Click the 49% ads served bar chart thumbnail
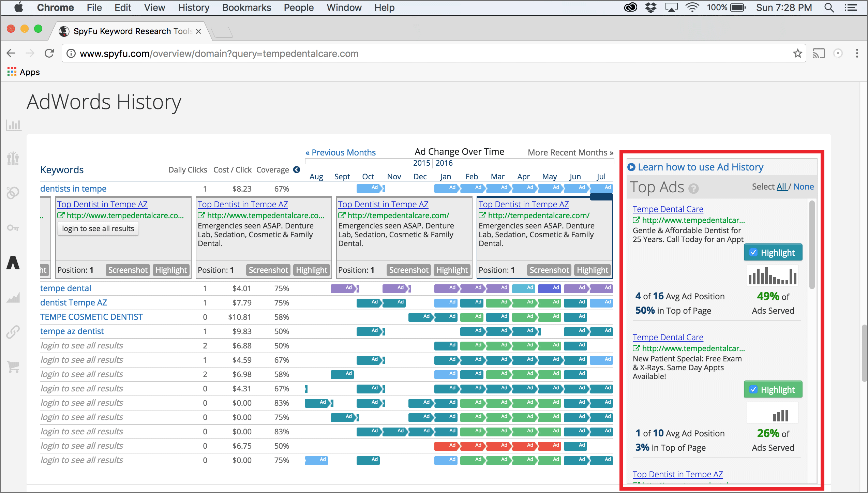Viewport: 868px width, 493px height. [773, 276]
